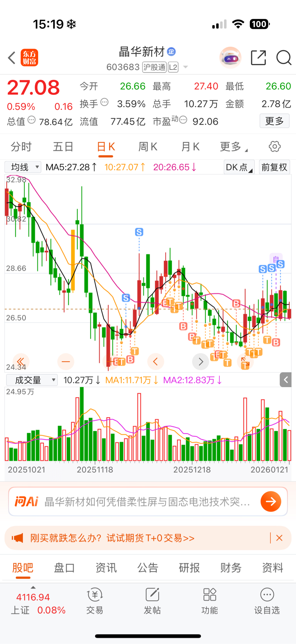Expand the 上证 index bar
Viewport: 296px width, 644px height.
click(x=33, y=588)
